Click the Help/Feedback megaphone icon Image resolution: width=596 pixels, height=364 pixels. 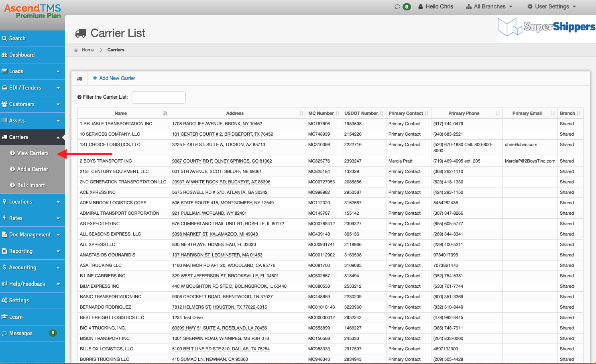(4, 284)
